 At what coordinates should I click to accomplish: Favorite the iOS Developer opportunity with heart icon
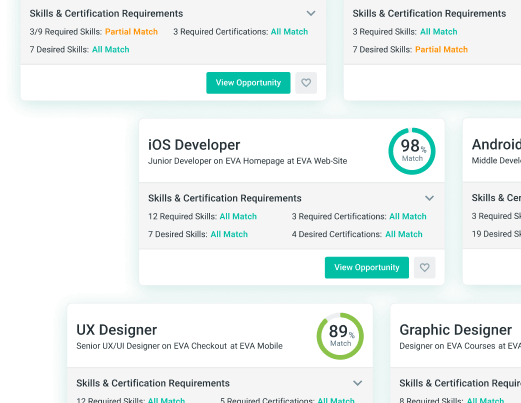coord(424,267)
